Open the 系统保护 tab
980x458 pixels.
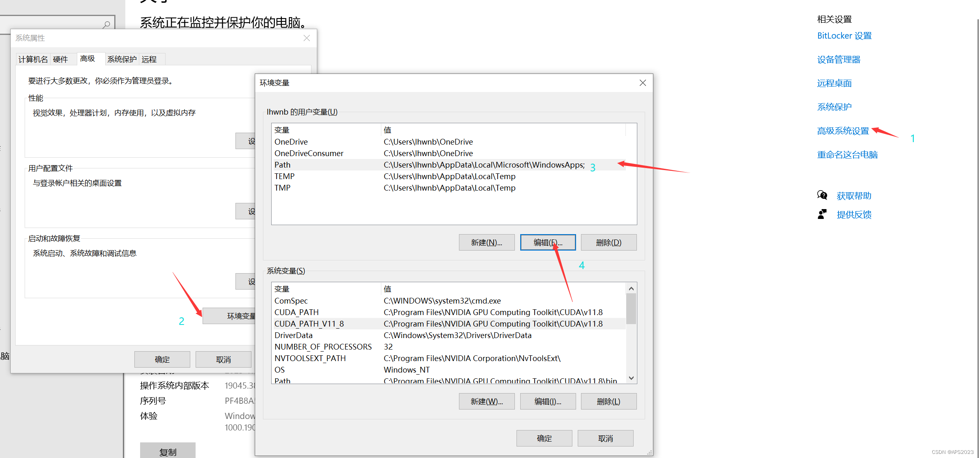pos(122,59)
